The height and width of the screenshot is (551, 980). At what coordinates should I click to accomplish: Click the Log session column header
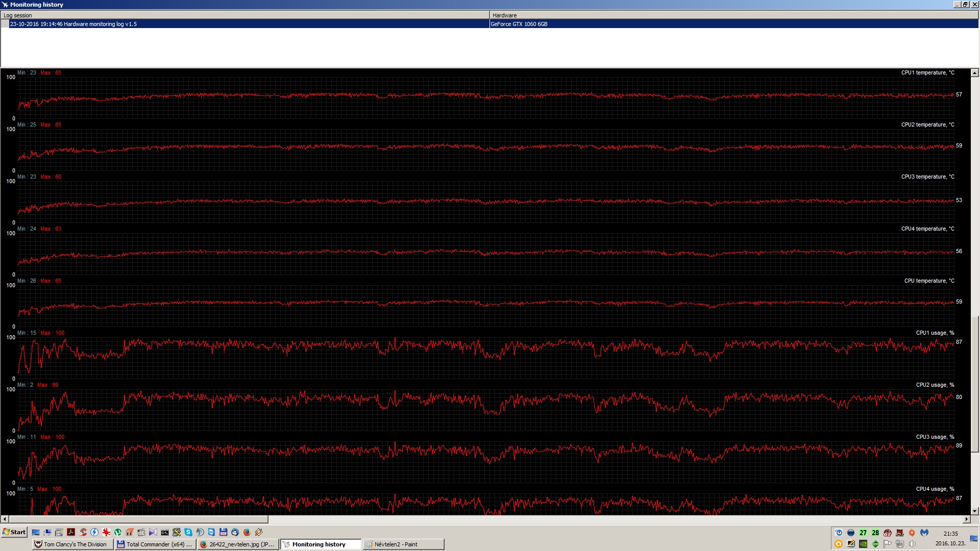(x=245, y=15)
